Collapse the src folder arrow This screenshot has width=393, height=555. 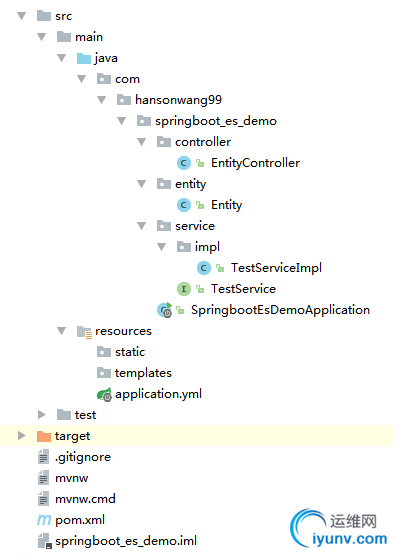(x=22, y=16)
